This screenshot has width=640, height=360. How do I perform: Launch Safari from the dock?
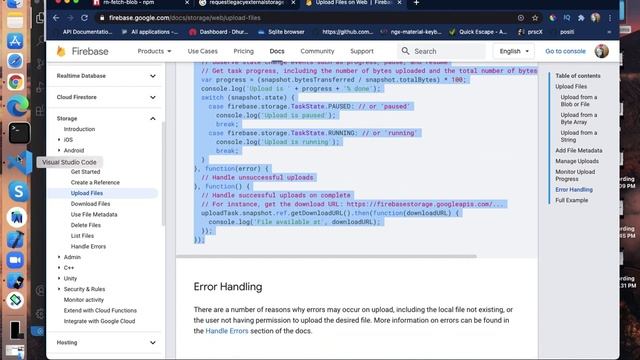(x=15, y=61)
